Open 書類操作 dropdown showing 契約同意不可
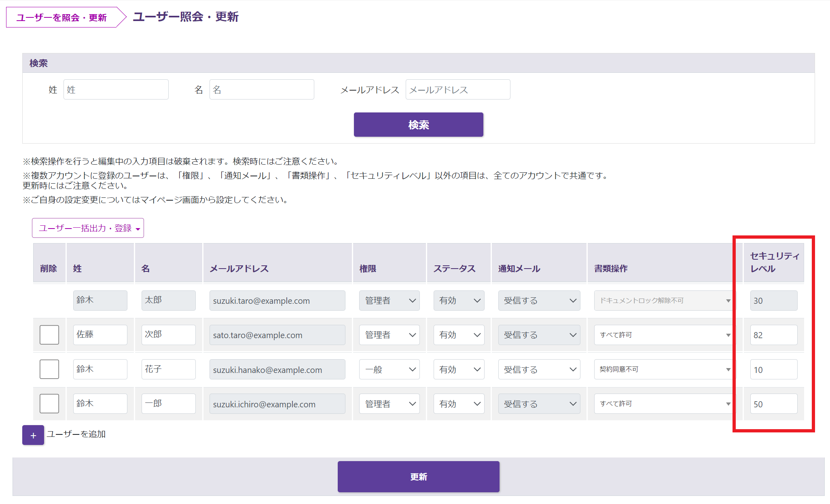Viewport: 830px width, 504px height. (x=664, y=369)
